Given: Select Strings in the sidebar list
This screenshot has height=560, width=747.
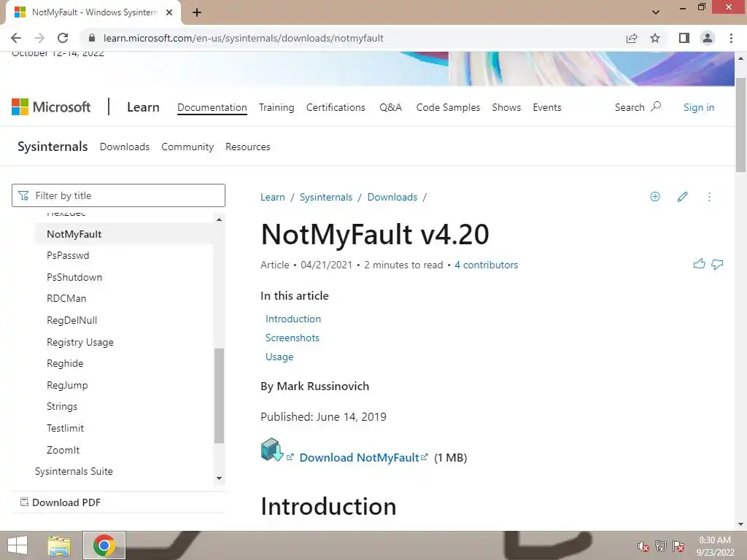Looking at the screenshot, I should 62,407.
